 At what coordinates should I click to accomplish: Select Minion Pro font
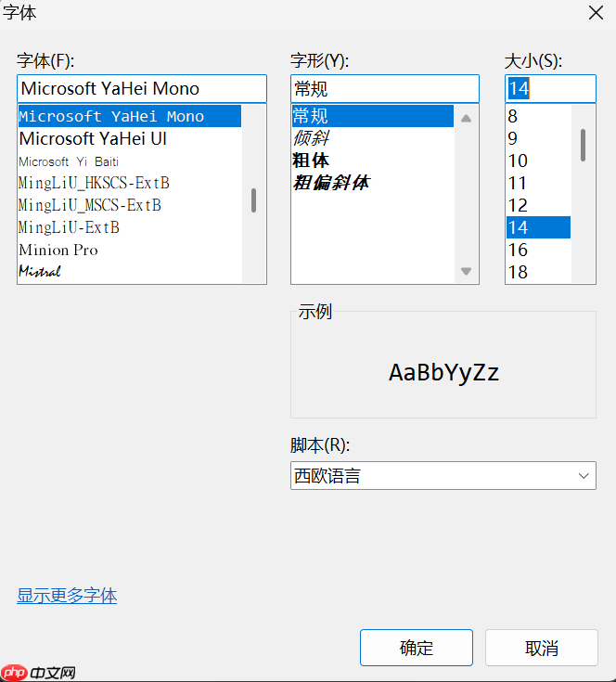(130, 251)
